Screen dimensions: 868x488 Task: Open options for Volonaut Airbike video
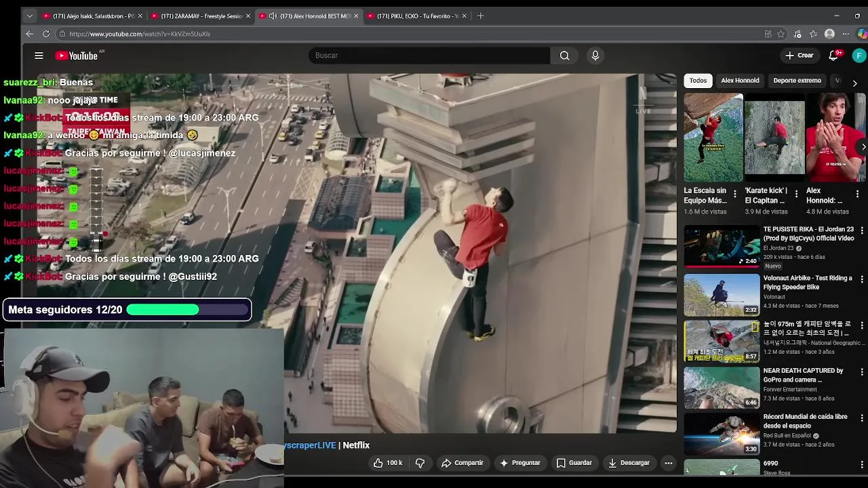point(862,279)
